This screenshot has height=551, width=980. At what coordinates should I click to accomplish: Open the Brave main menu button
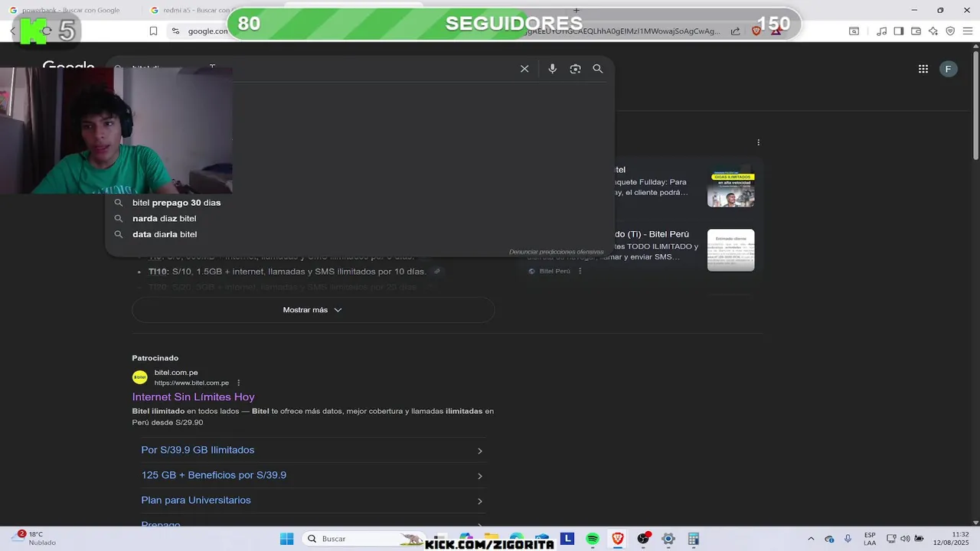tap(968, 31)
